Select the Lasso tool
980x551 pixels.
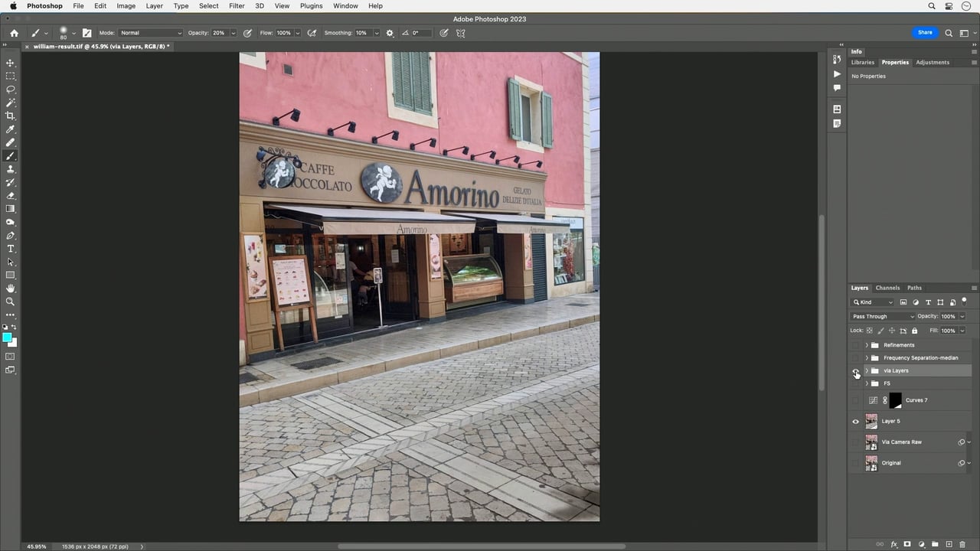tap(11, 90)
